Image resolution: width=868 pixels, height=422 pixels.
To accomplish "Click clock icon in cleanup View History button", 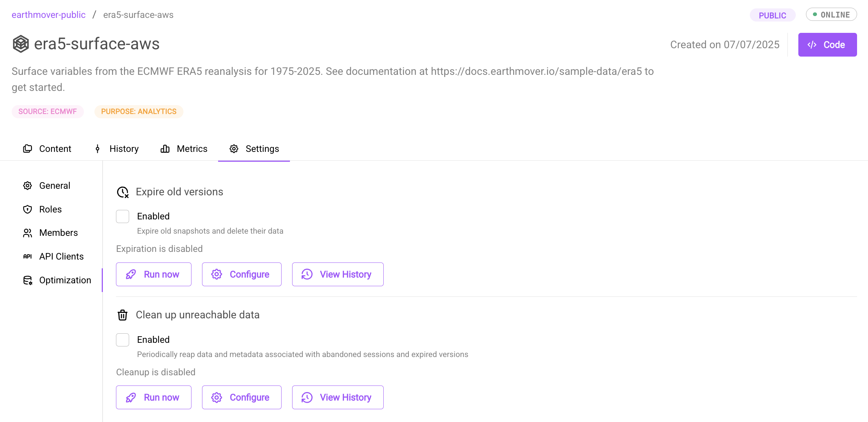I will [307, 397].
